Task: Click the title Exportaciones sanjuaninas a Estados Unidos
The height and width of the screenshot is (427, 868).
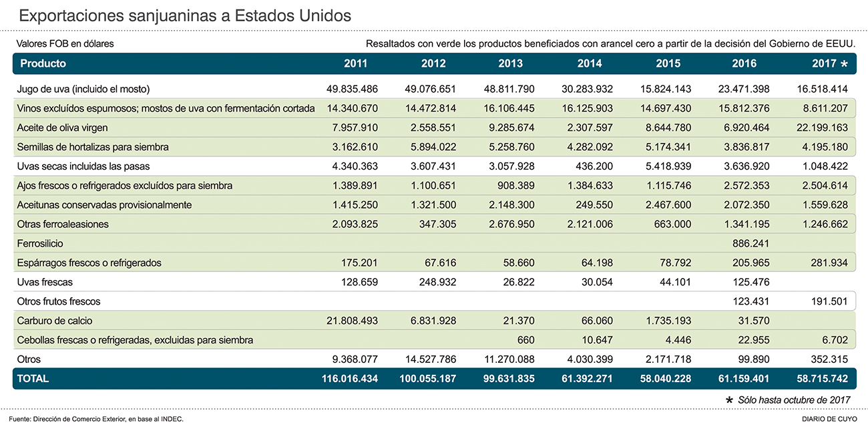Action: [x=185, y=15]
